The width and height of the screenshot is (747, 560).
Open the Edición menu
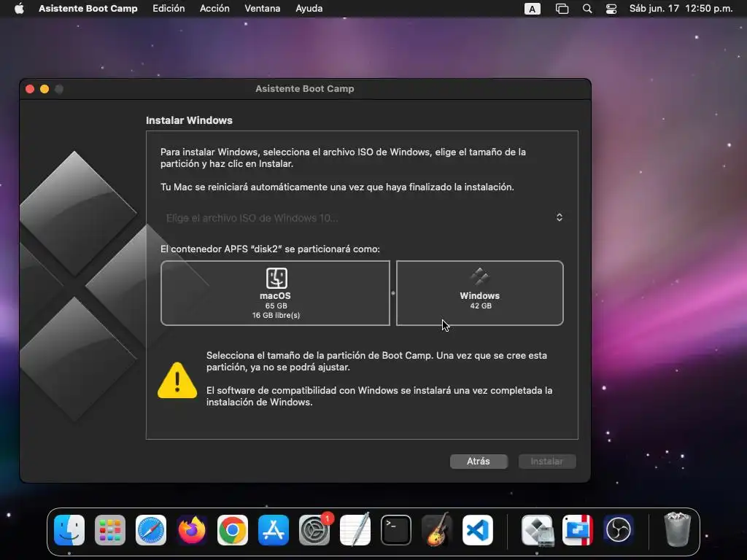(x=169, y=8)
